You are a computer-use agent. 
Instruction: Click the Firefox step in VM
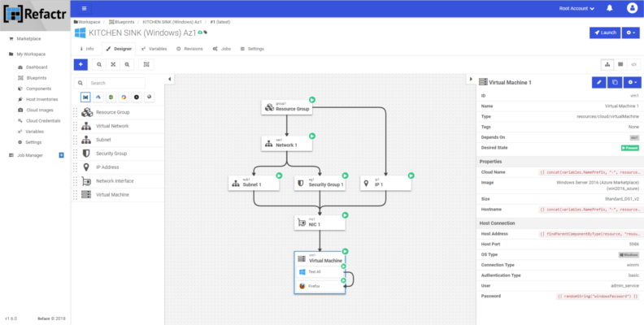(x=320, y=286)
